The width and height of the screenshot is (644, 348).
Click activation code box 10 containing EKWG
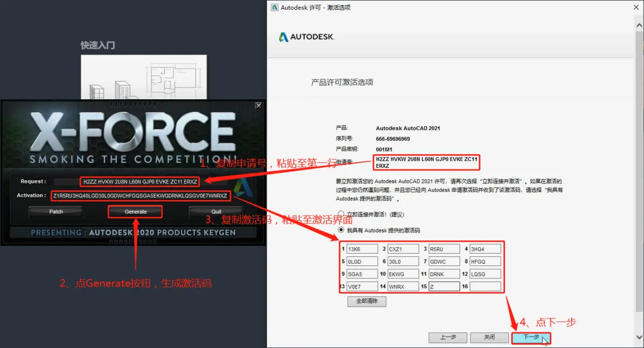coord(404,274)
